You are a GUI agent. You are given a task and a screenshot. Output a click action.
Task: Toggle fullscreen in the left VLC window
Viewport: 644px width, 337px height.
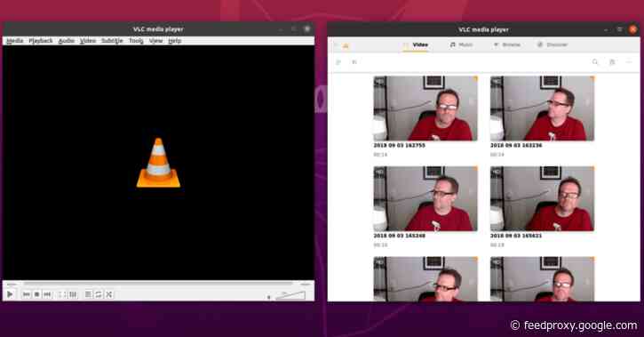tap(61, 294)
